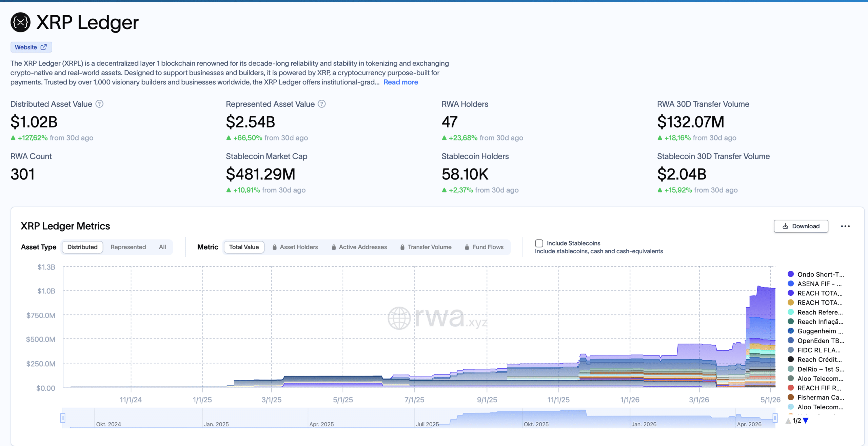Open the three-dot chart options menu

[x=845, y=226]
